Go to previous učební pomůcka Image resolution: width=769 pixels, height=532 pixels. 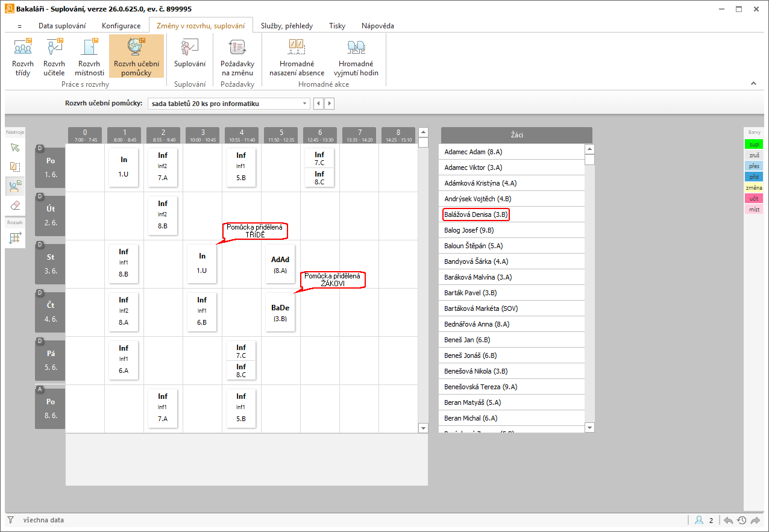coord(319,104)
